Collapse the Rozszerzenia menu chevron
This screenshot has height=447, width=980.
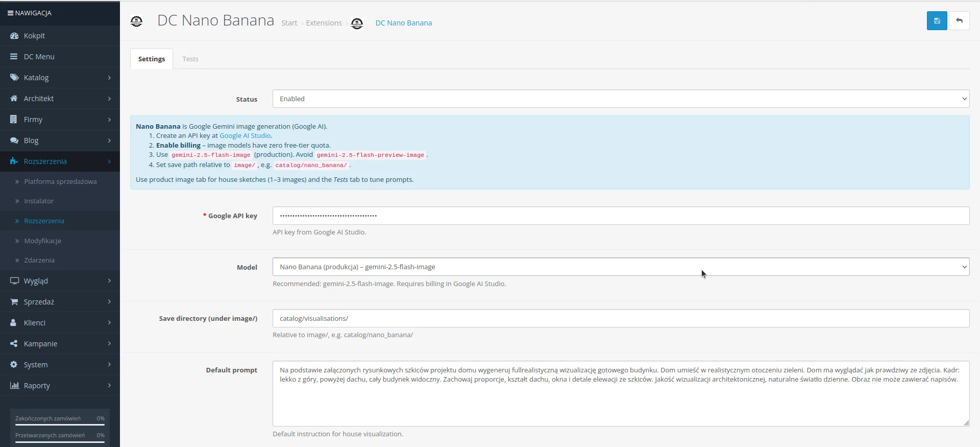109,161
